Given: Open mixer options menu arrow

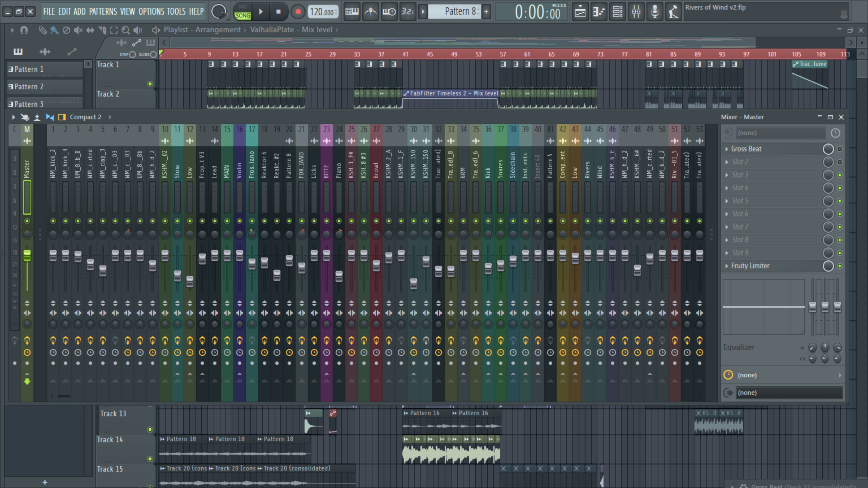Looking at the screenshot, I should point(13,117).
